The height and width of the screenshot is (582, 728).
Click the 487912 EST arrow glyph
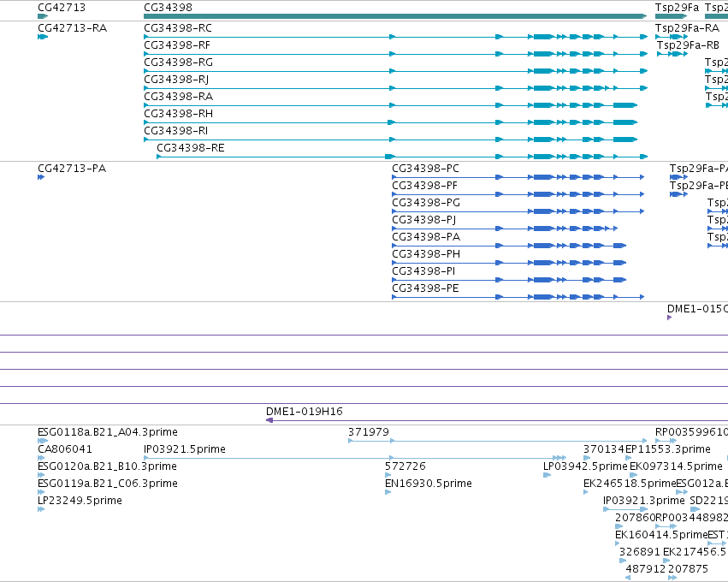coord(628,578)
